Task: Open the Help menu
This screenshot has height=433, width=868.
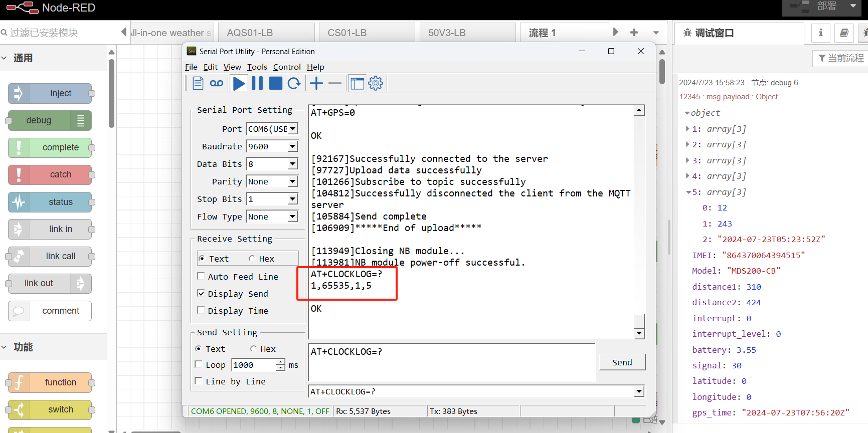Action: [315, 67]
